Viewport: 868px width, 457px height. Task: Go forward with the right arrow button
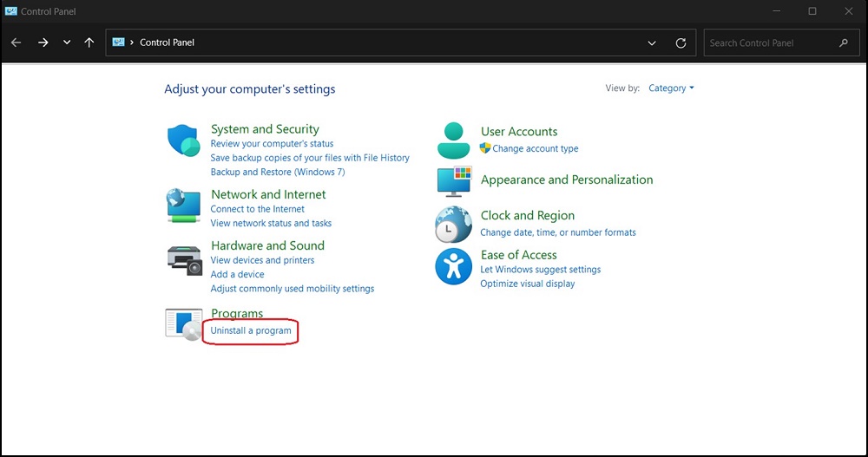(43, 42)
